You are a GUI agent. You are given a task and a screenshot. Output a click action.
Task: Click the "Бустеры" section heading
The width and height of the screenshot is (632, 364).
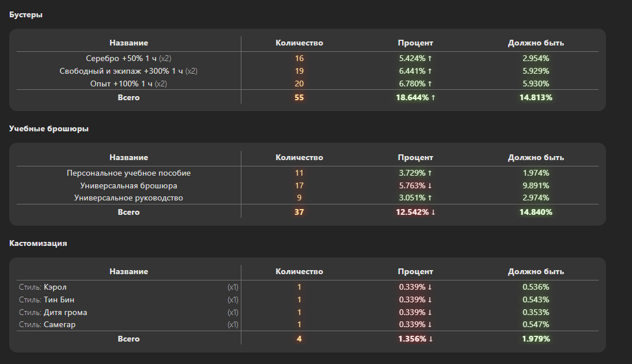pyautogui.click(x=26, y=15)
